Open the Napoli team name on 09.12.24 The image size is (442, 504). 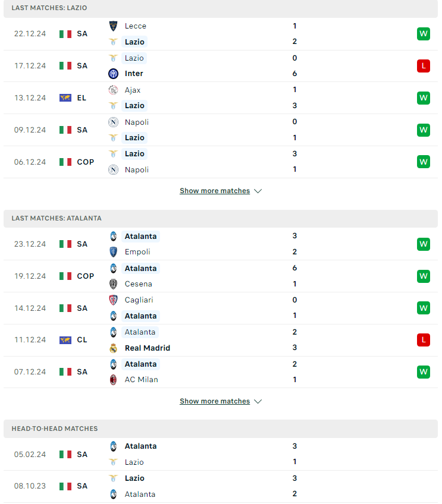(137, 122)
